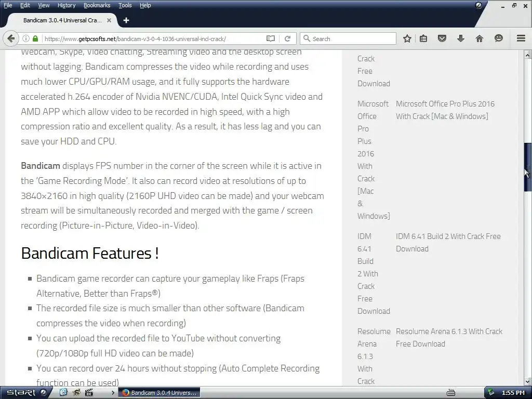This screenshot has width=532, height=399.
Task: Click the scrollbar up arrow
Action: [527, 55]
